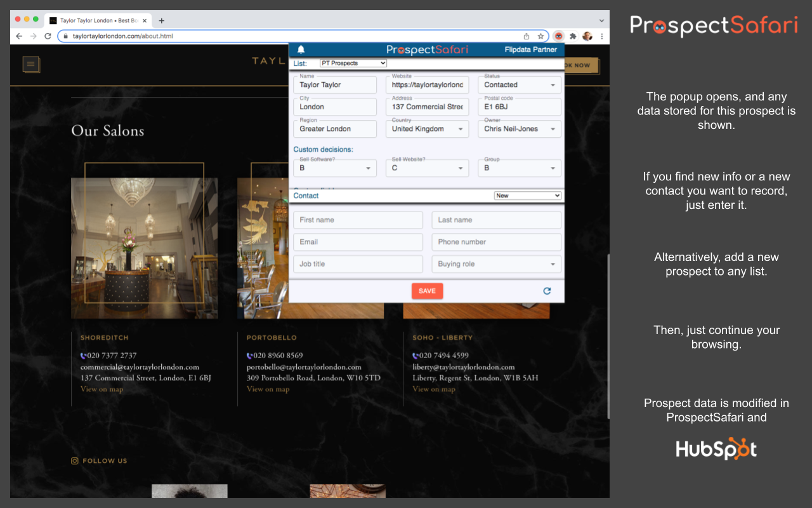Screen dimensions: 812x508
Task: Click the site lock icon in address bar
Action: 65,36
